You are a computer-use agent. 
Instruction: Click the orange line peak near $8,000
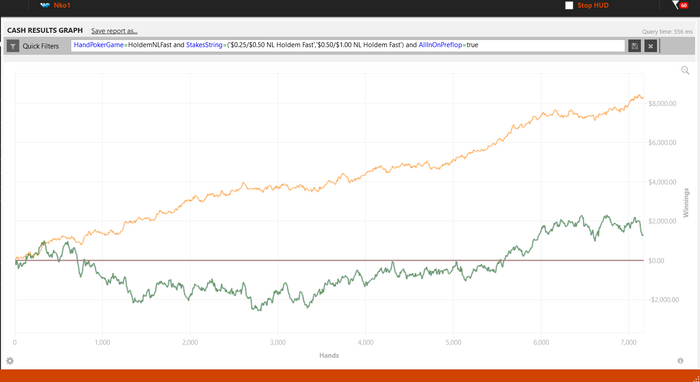(x=639, y=96)
